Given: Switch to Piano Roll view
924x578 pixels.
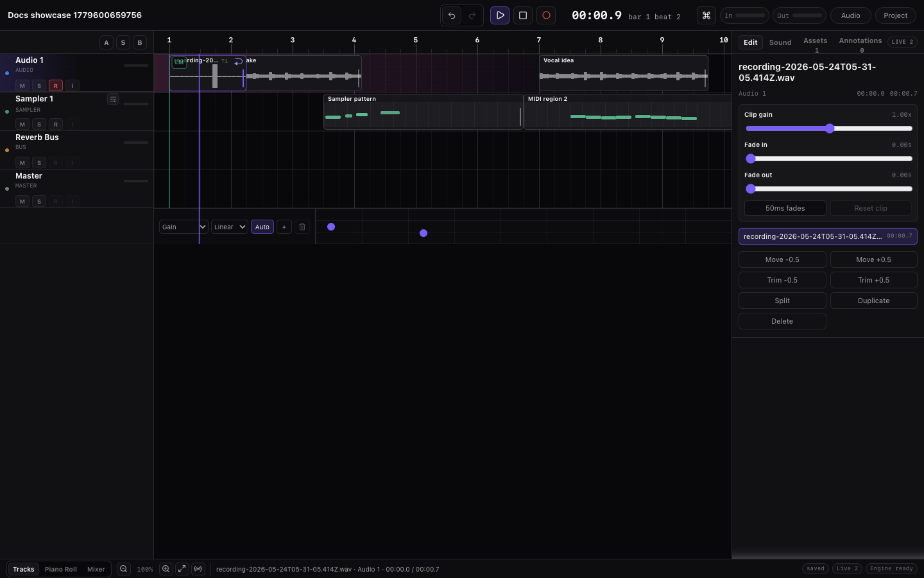Looking at the screenshot, I should click(61, 569).
